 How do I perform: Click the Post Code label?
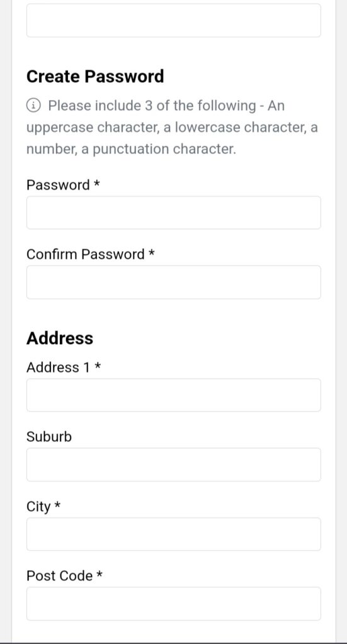coord(60,576)
